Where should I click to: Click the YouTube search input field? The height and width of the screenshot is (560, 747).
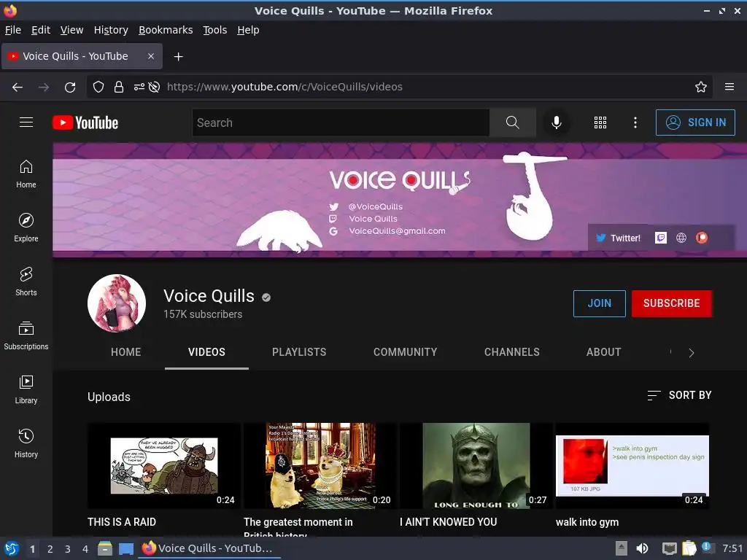(341, 122)
